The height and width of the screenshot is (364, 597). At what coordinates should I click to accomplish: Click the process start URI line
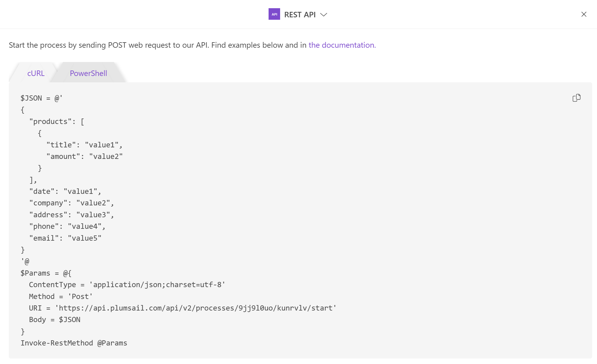(183, 308)
